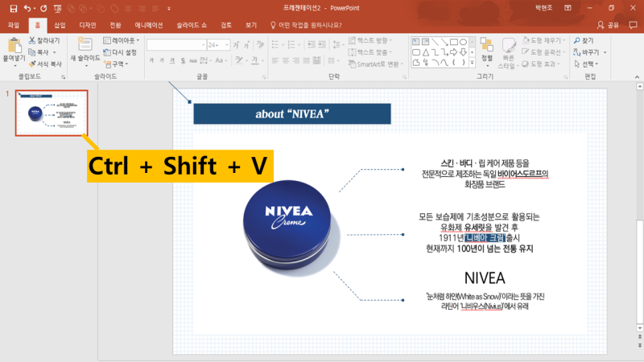644x362 pixels.
Task: Switch to the 삽입 ribbon tab
Action: pos(60,25)
